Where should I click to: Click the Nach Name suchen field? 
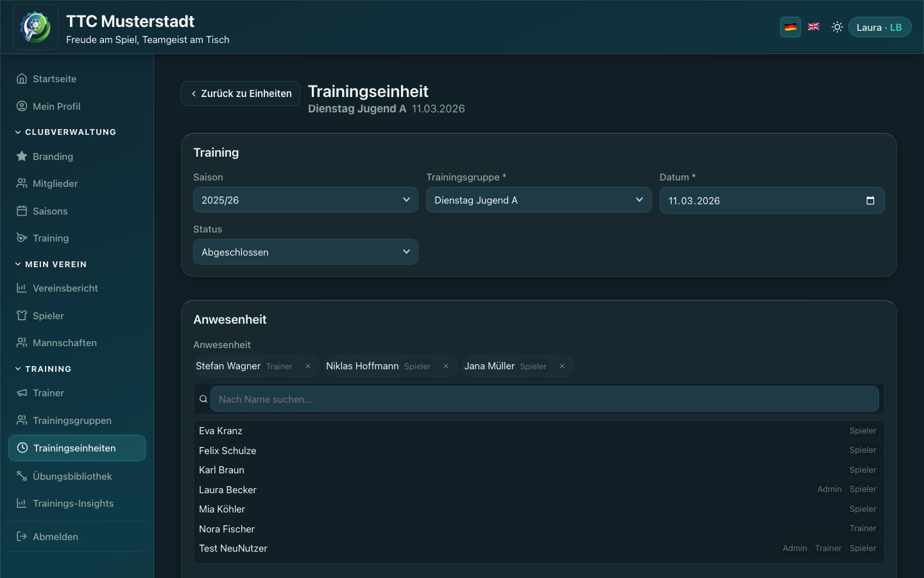pyautogui.click(x=545, y=399)
